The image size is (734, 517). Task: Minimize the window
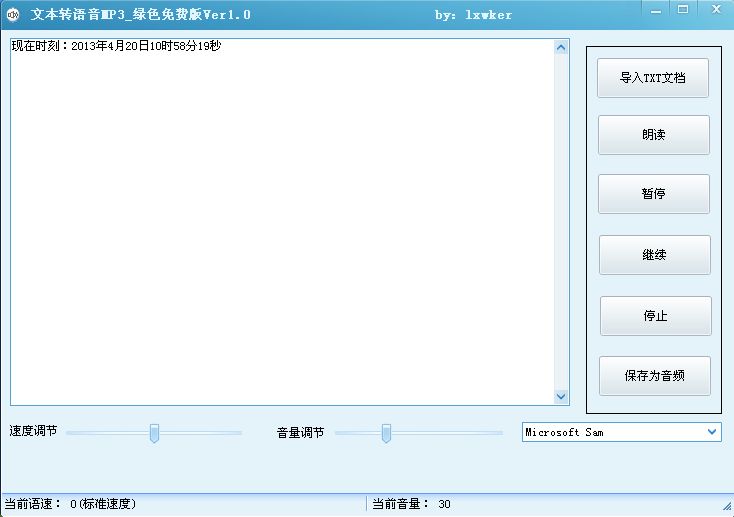coord(656,10)
